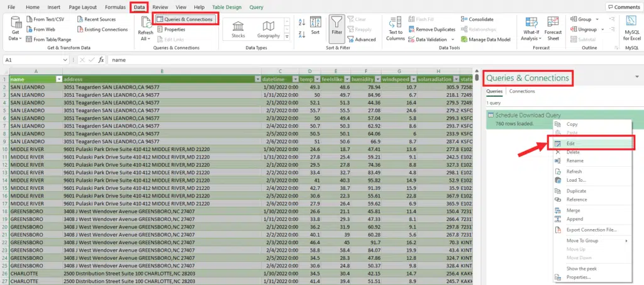Select Refresh in the context menu

click(574, 171)
